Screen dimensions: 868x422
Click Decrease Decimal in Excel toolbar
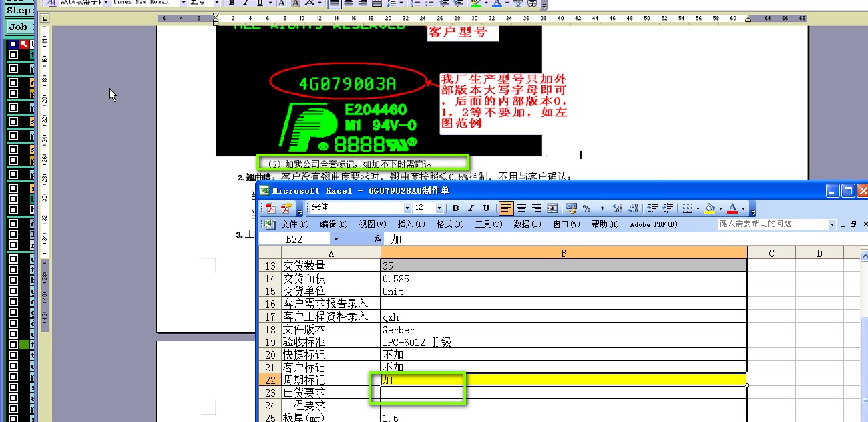click(x=633, y=208)
